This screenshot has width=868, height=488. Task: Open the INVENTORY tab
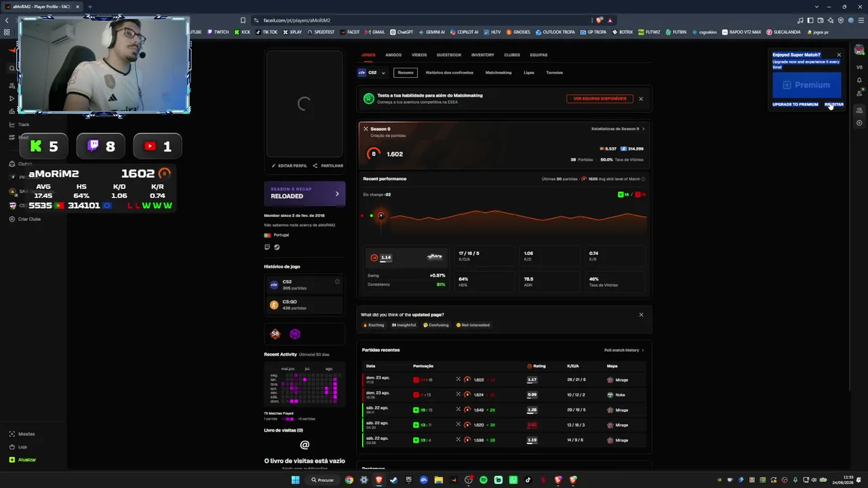tap(483, 55)
